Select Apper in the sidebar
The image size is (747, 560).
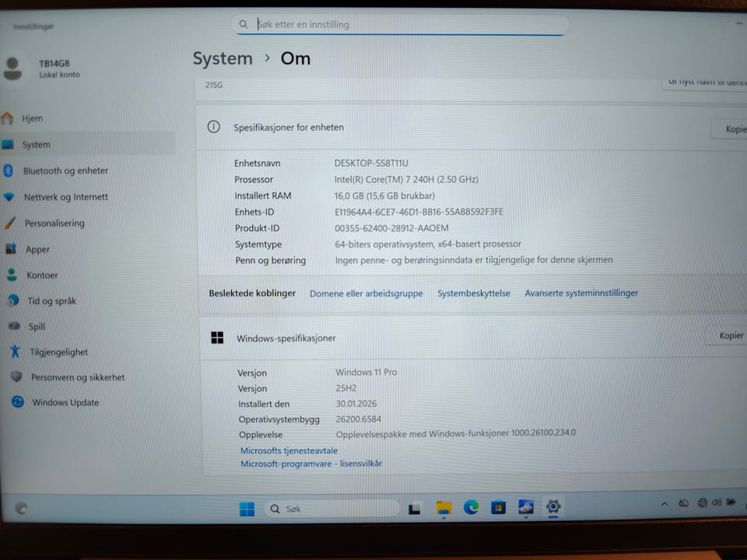(x=37, y=250)
